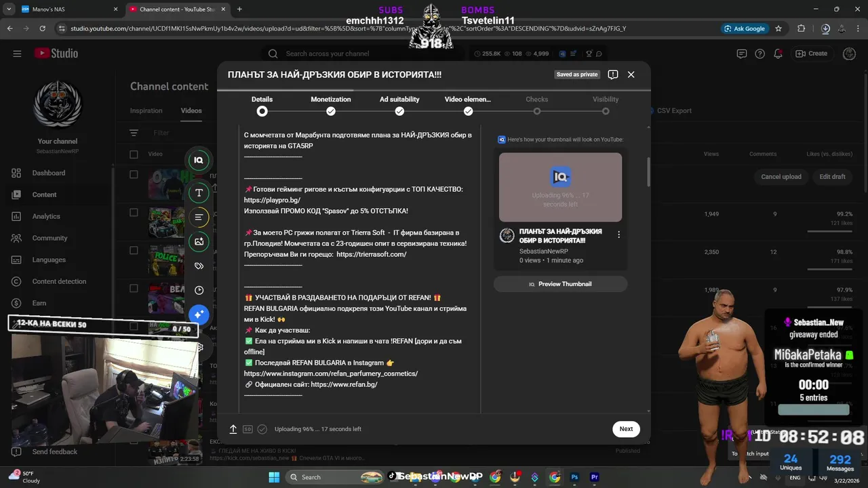Viewport: 868px width, 488px height.
Task: Open the Windows Start menu
Action: pyautogui.click(x=274, y=477)
